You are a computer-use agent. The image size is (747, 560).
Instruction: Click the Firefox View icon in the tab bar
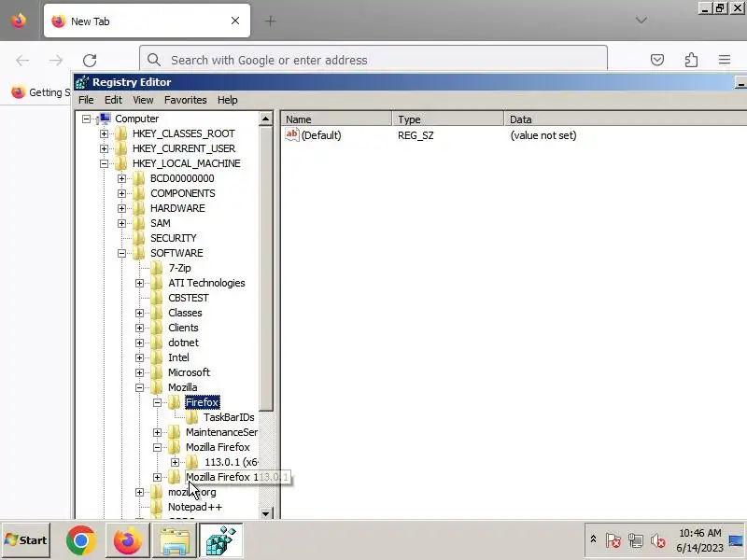click(x=19, y=21)
